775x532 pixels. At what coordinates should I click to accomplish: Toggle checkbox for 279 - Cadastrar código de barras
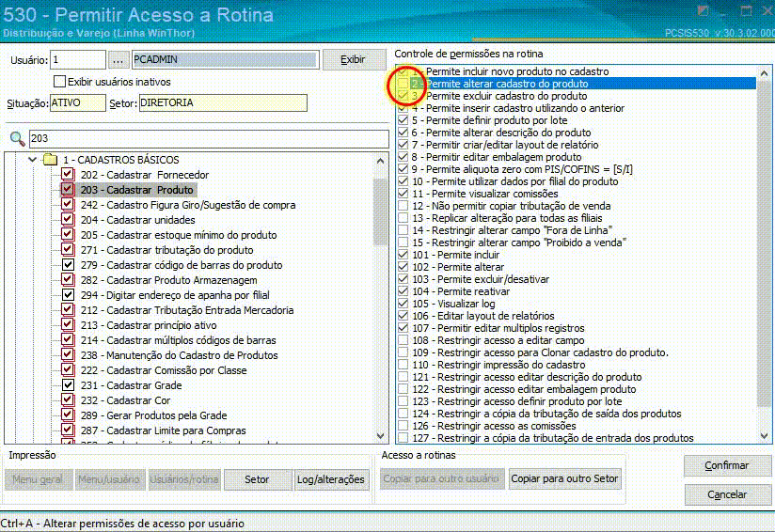pos(68,265)
